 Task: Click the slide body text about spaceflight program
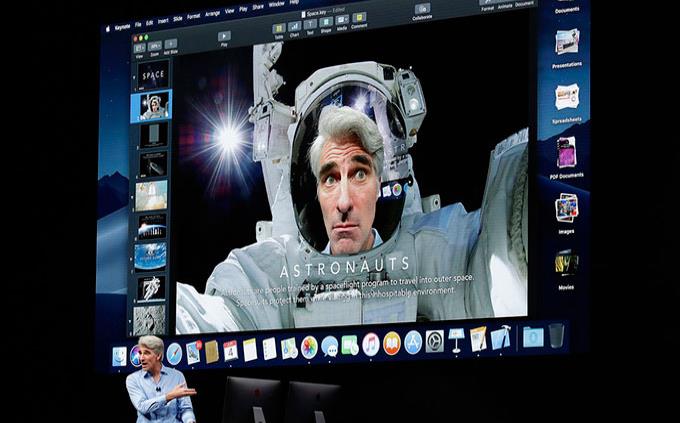(347, 291)
